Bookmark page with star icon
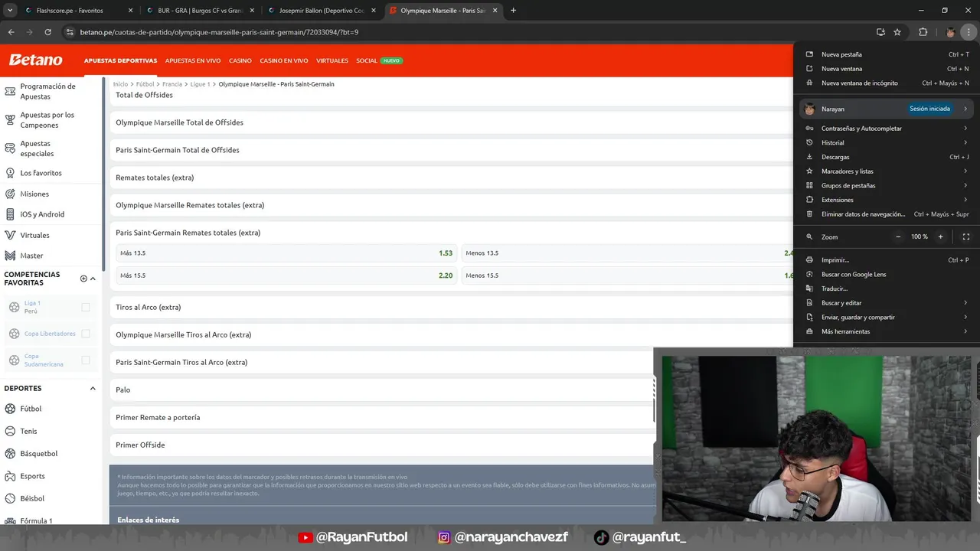This screenshot has width=980, height=551. (x=897, y=32)
